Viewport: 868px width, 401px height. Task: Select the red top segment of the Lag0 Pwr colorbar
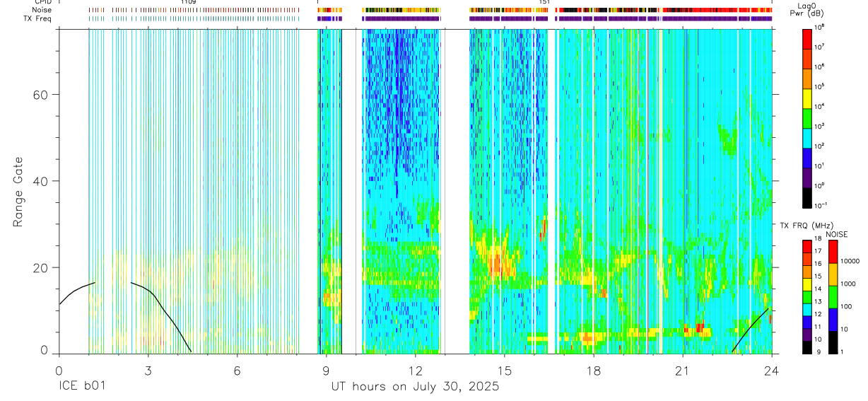(x=807, y=39)
